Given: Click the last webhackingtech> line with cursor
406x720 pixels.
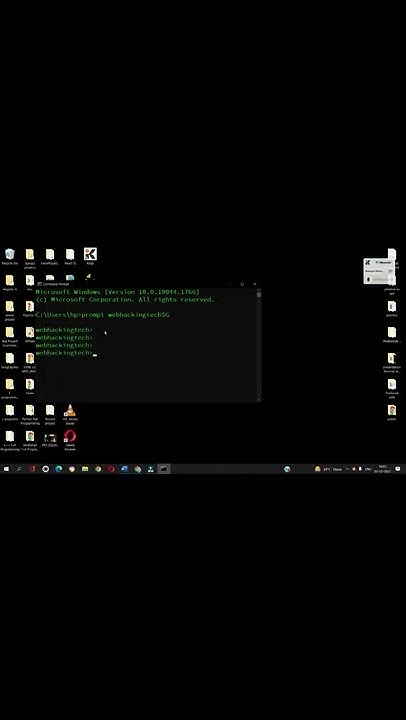Looking at the screenshot, I should 66,353.
